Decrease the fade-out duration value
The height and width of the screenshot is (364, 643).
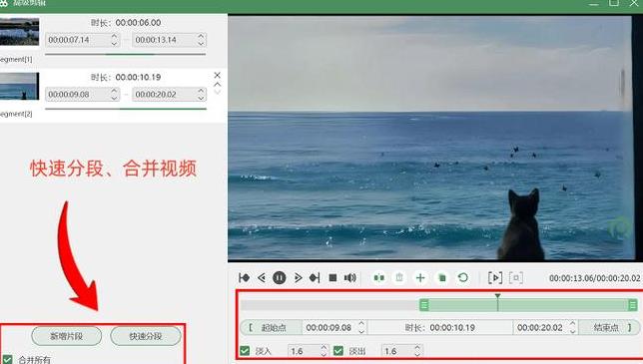(417, 354)
